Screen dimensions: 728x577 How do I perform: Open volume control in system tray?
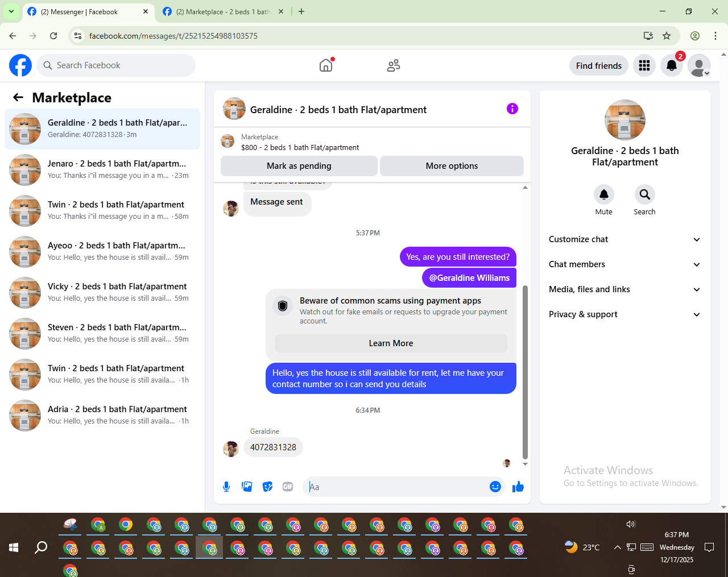click(631, 524)
